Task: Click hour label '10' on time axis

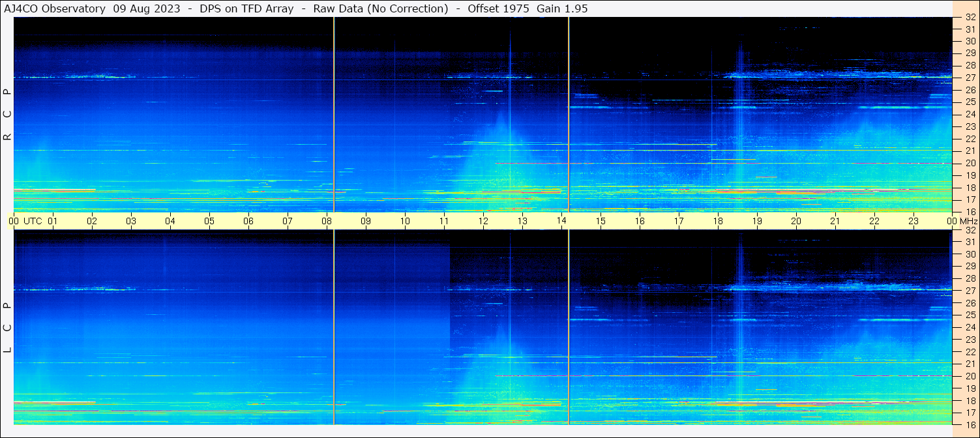Action: pyautogui.click(x=405, y=221)
